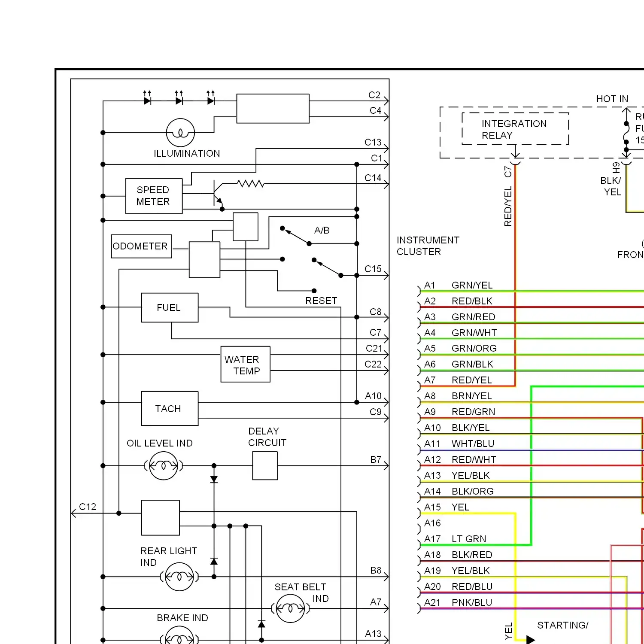Select the seat belt indicator lamp symbol

tap(291, 608)
